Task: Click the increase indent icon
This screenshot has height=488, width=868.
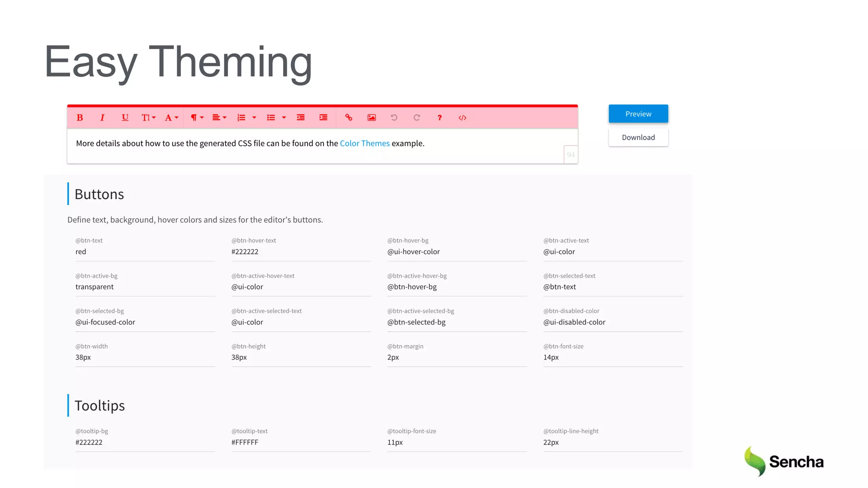Action: [323, 118]
